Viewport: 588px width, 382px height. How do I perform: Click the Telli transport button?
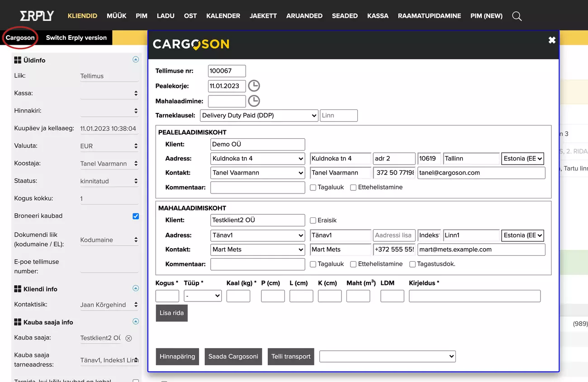click(x=291, y=356)
